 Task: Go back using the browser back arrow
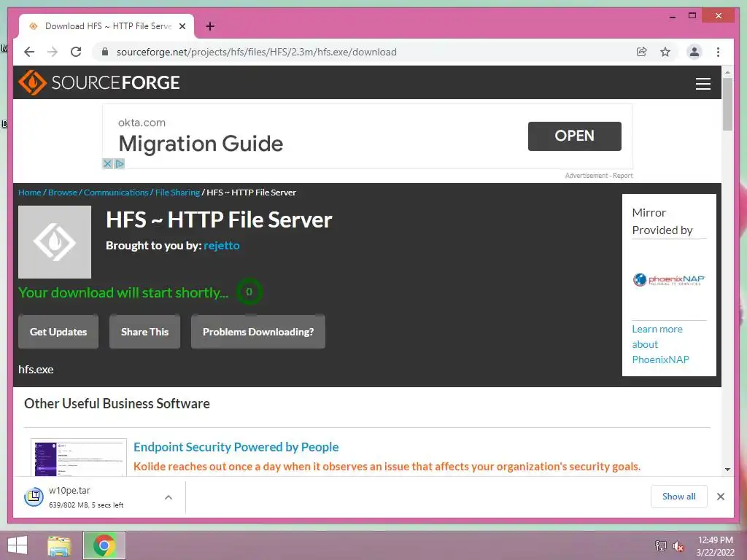click(29, 52)
